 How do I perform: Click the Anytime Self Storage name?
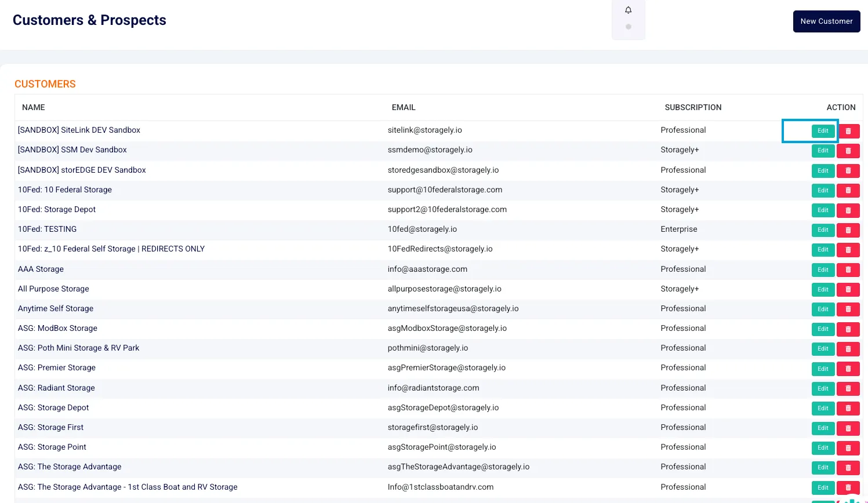coord(56,309)
